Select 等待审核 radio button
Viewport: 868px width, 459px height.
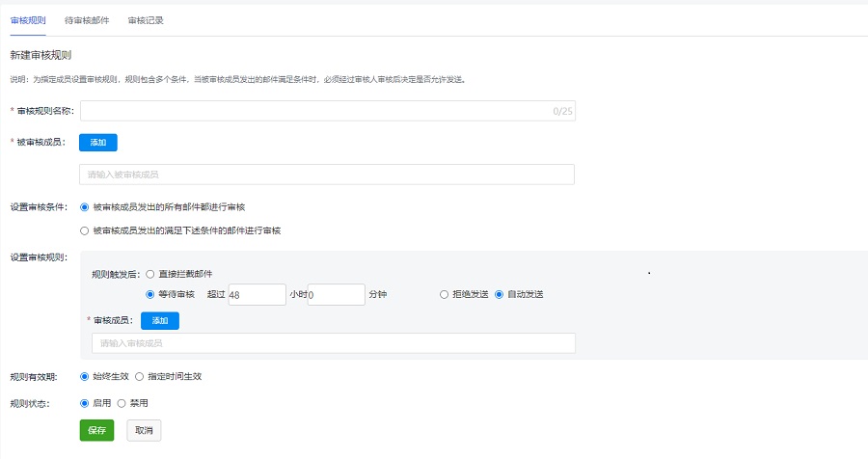pos(150,294)
